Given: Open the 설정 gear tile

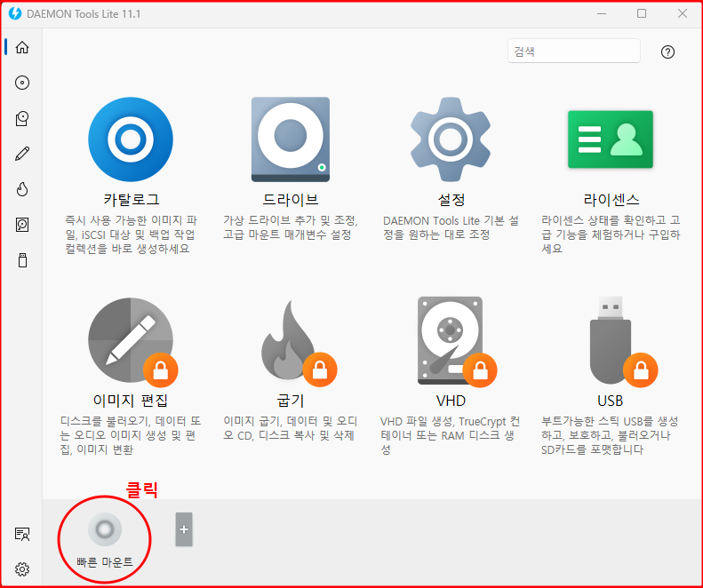Looking at the screenshot, I should pos(451,139).
